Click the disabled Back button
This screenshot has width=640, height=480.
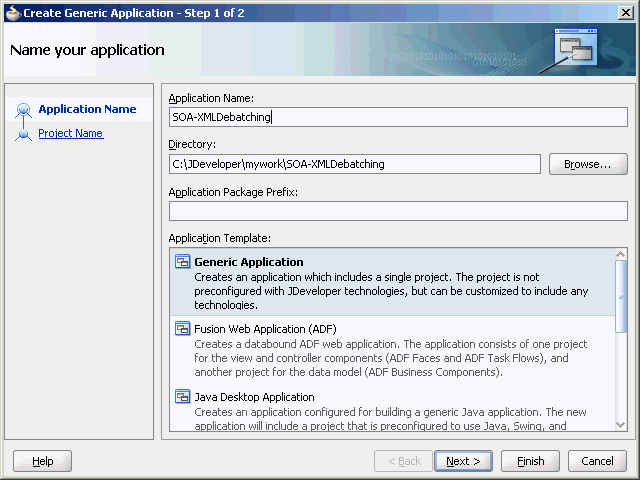coord(403,461)
